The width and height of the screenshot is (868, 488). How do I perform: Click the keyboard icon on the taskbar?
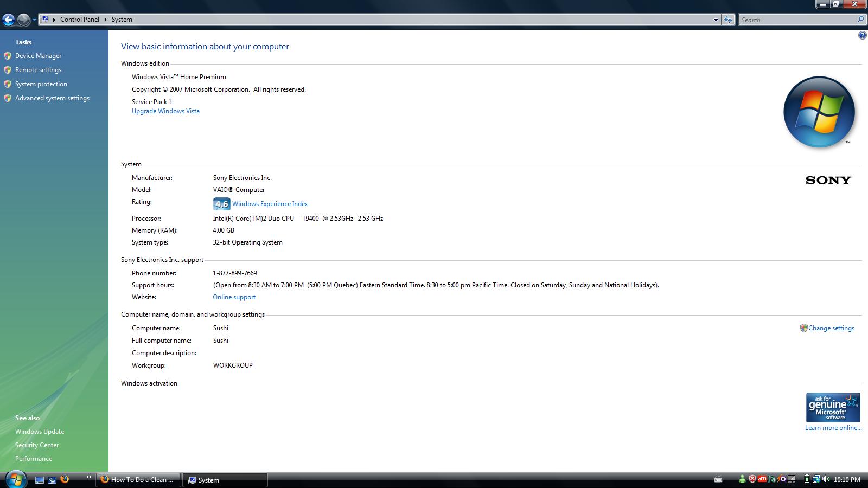pos(718,479)
